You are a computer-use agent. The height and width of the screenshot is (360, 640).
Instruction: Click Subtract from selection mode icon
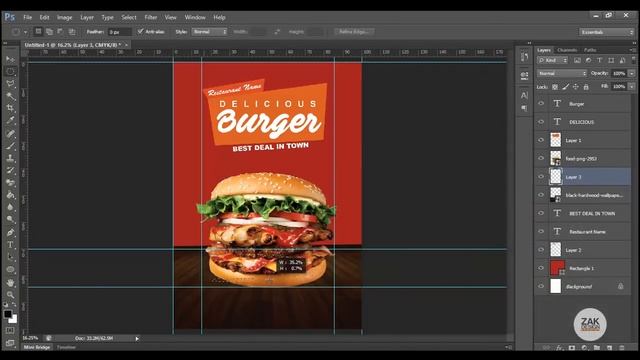tap(60, 31)
